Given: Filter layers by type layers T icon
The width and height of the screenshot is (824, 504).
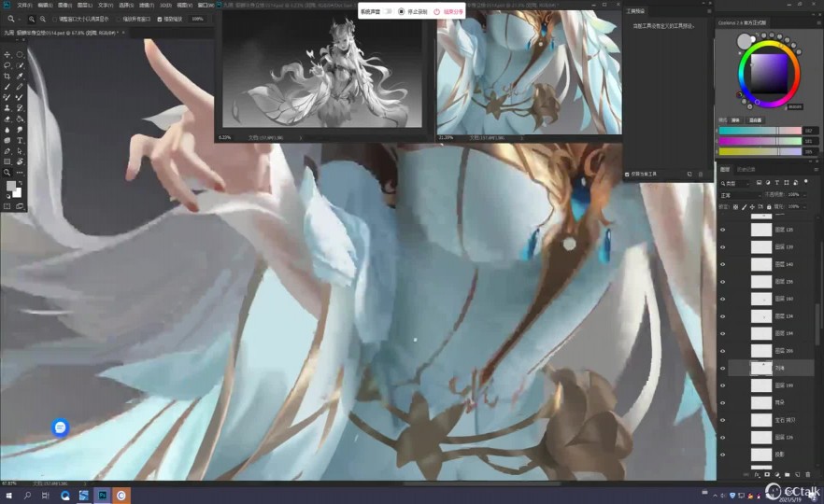Looking at the screenshot, I should (776, 183).
